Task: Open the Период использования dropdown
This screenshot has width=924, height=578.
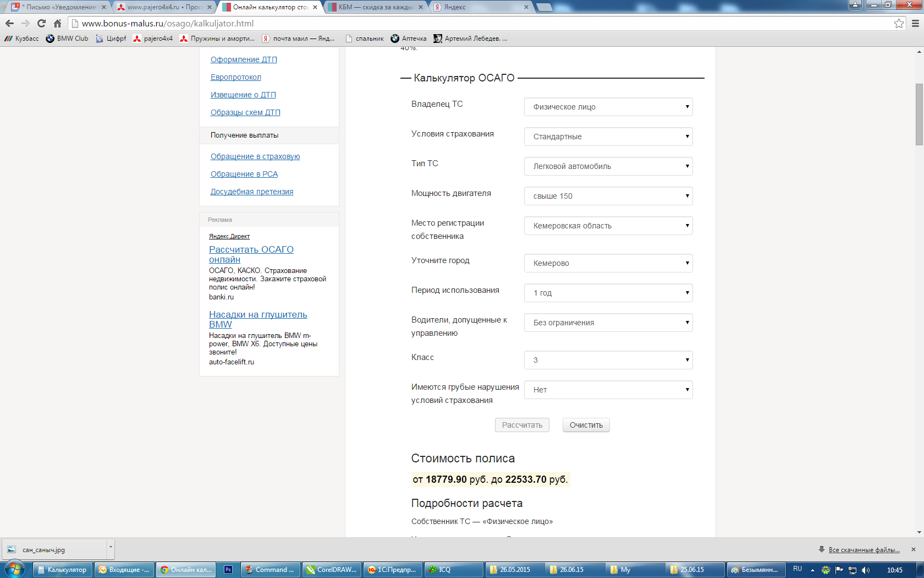Action: pos(608,293)
